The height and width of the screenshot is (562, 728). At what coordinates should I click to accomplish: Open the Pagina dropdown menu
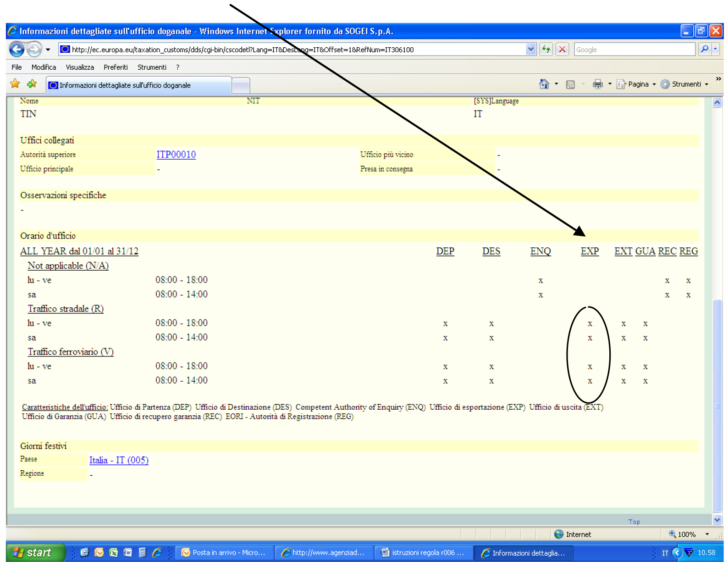[638, 84]
